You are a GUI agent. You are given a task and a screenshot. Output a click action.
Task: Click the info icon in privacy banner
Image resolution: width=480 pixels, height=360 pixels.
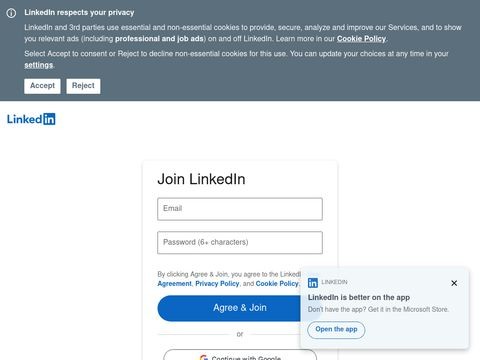[x=11, y=13]
